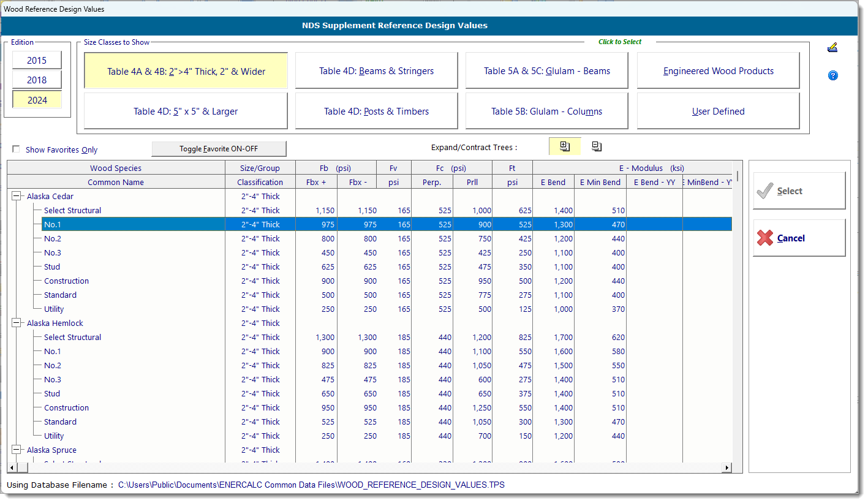Select Alaska Hemlock No.2 row
Image resolution: width=868 pixels, height=503 pixels.
pyautogui.click(x=369, y=365)
